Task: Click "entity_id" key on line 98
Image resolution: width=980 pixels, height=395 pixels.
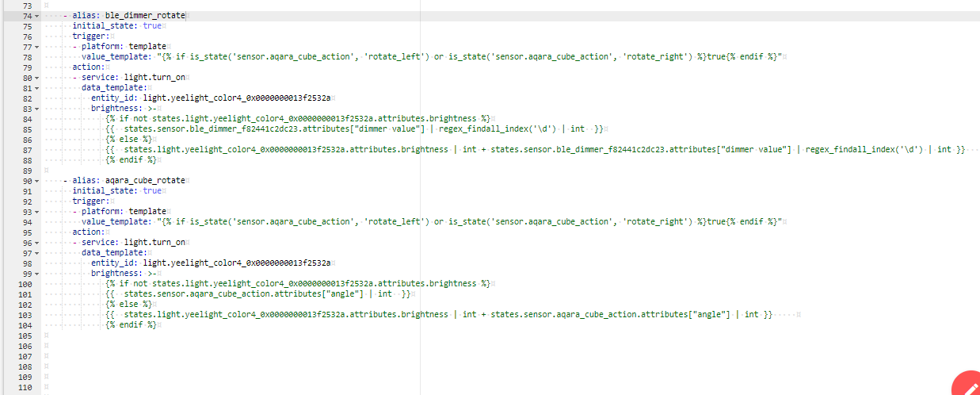Action: coord(112,263)
